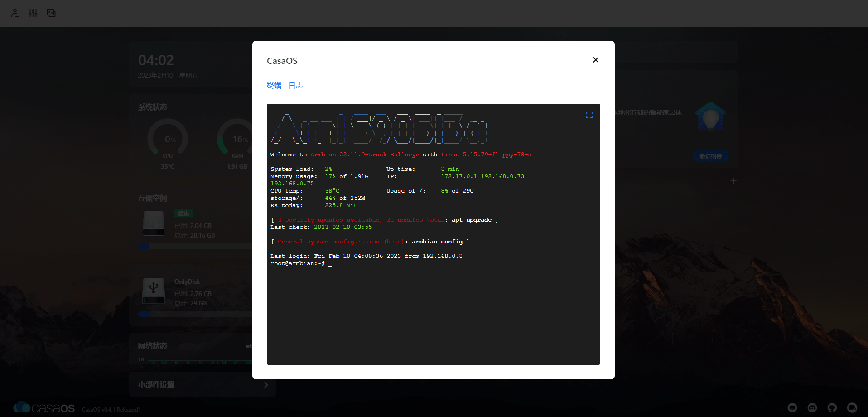Click the 敬请期待 button
Viewport: 868px width, 417px height.
coord(711,156)
